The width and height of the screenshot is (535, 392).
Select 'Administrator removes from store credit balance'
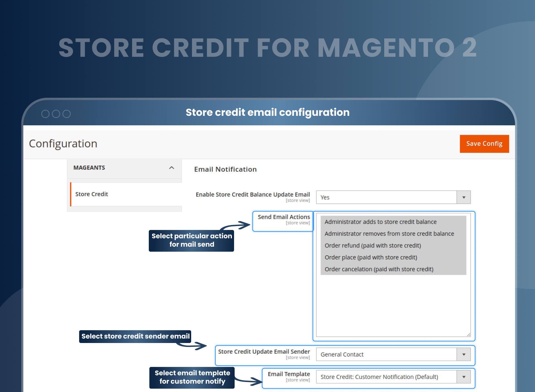pyautogui.click(x=393, y=234)
